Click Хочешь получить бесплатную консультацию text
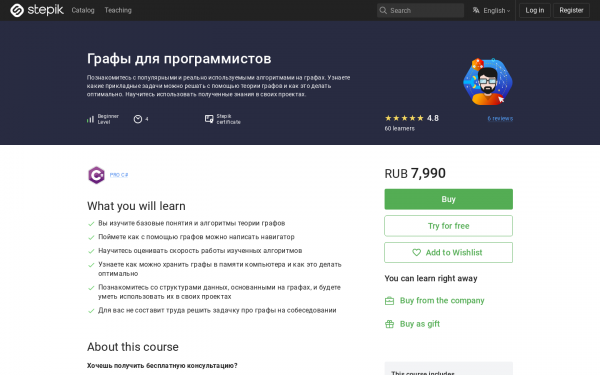Viewport: 600px width, 375px height. (x=162, y=365)
